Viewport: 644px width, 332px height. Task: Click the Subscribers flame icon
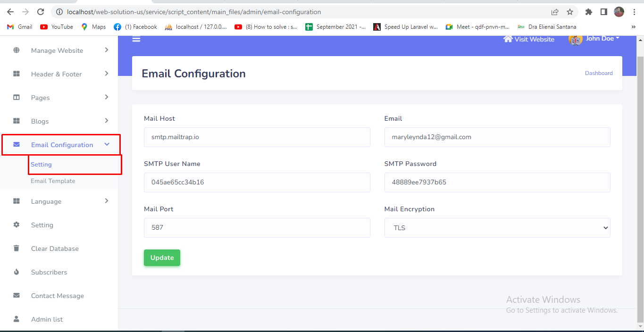(17, 272)
